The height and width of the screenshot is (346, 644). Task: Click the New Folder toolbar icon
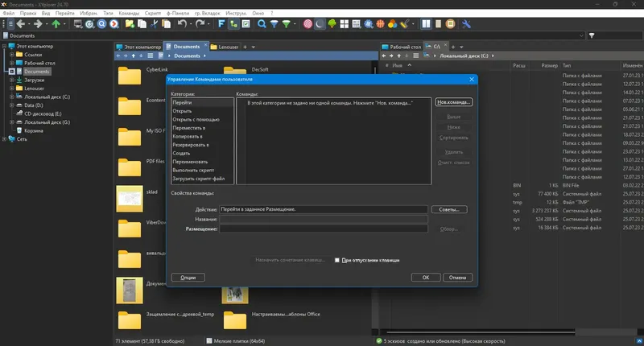click(130, 24)
